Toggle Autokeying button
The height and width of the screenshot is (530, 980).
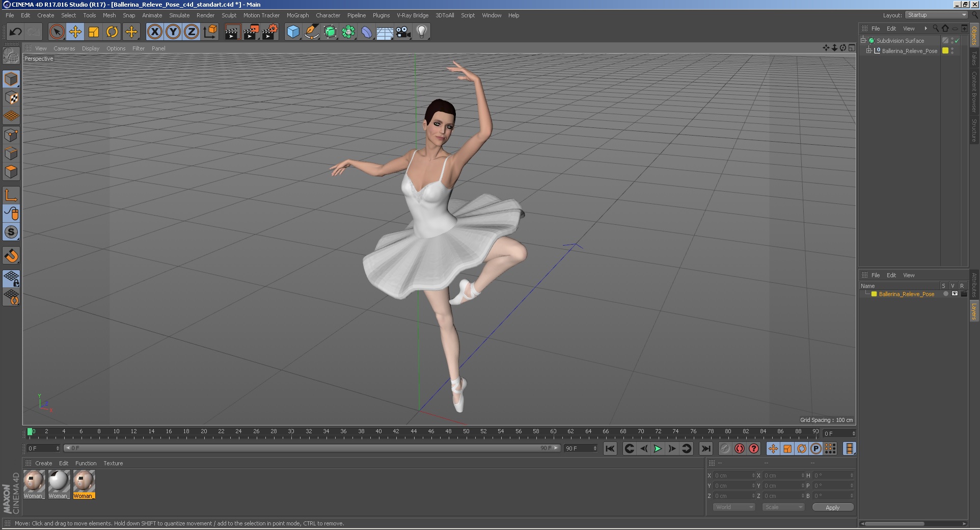point(740,448)
